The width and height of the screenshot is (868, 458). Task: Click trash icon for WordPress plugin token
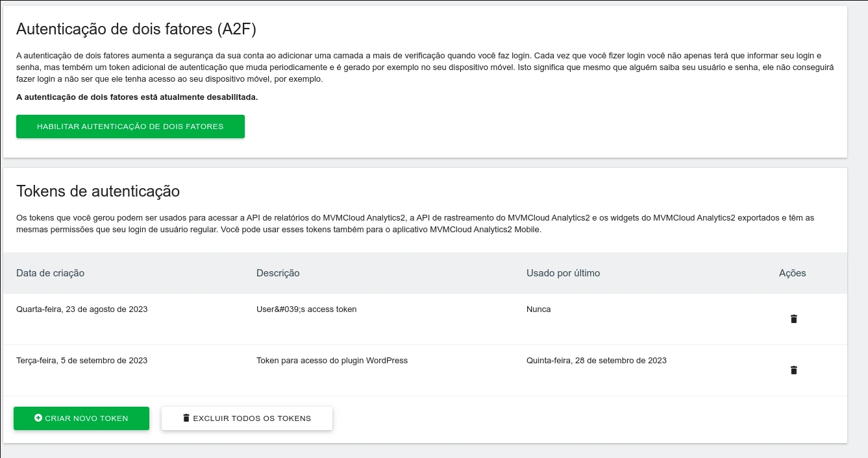coord(793,370)
